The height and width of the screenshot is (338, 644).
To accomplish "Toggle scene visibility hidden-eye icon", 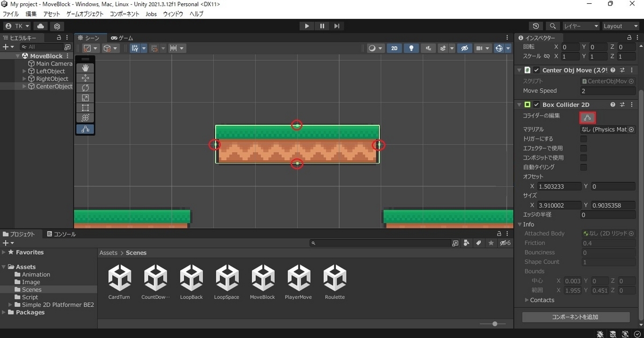I will point(465,48).
